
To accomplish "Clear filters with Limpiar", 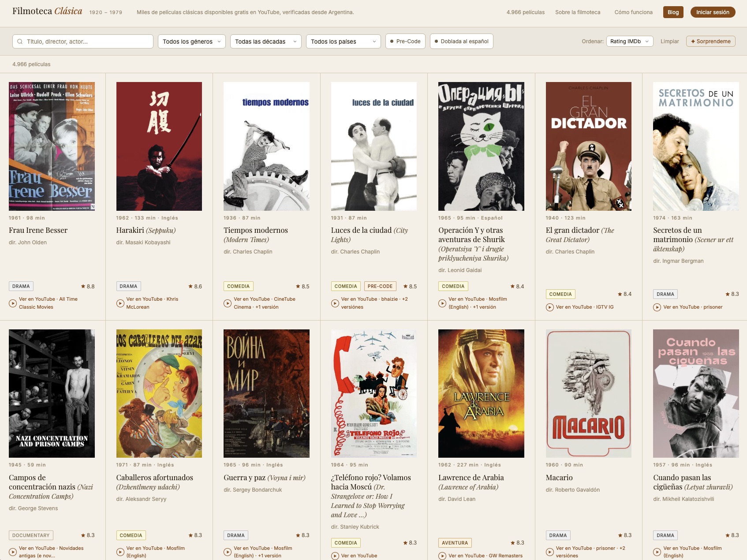I will click(x=670, y=41).
